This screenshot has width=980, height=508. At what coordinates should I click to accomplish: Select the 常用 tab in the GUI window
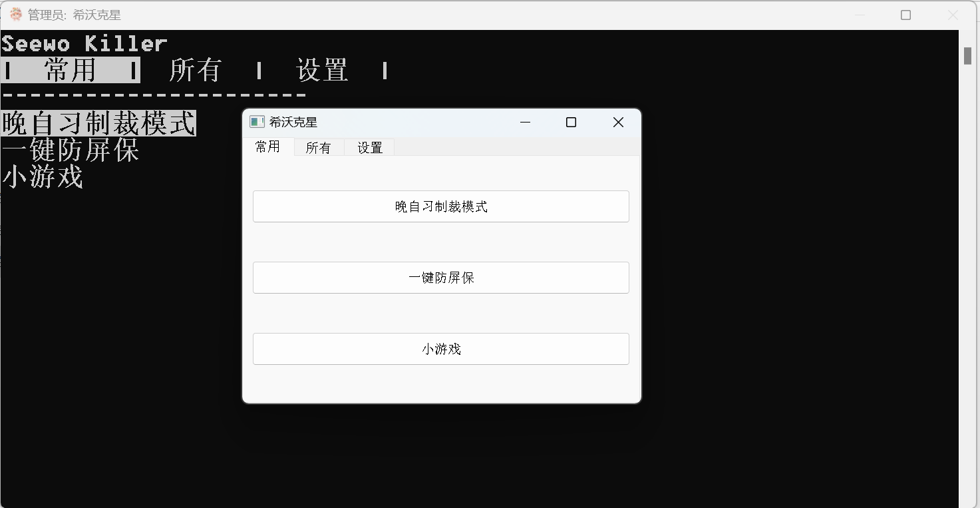tap(268, 147)
